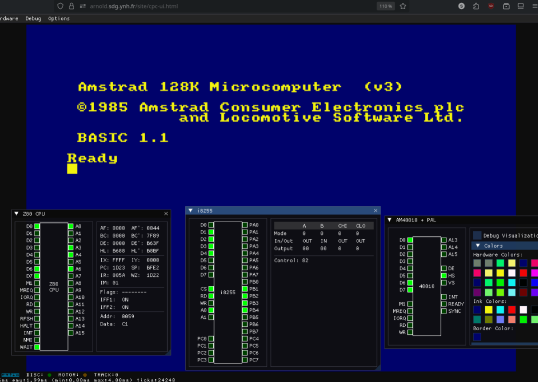Open the partially visible Hardware menu
The image size is (538, 382).
tap(9, 19)
